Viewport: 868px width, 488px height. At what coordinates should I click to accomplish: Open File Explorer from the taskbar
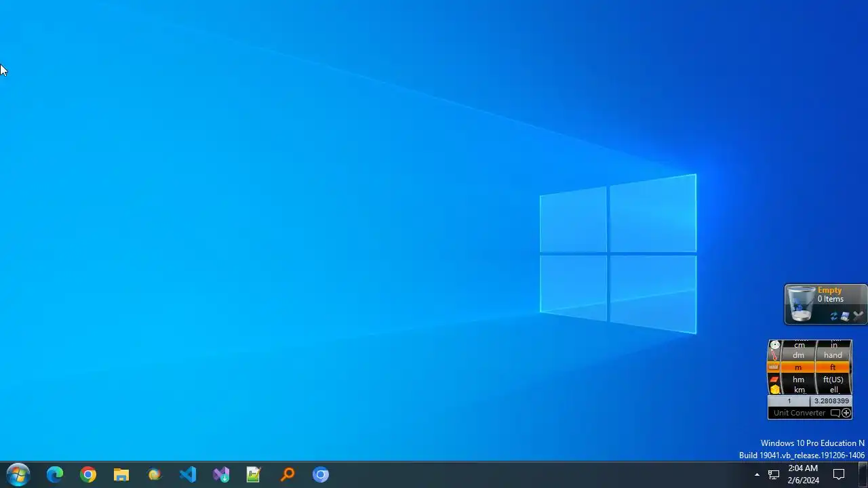point(121,474)
